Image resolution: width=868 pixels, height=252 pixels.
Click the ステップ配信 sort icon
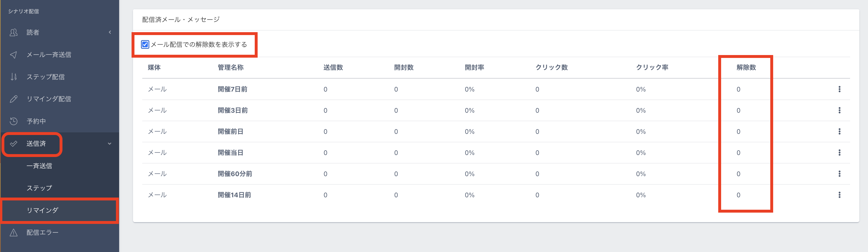14,77
